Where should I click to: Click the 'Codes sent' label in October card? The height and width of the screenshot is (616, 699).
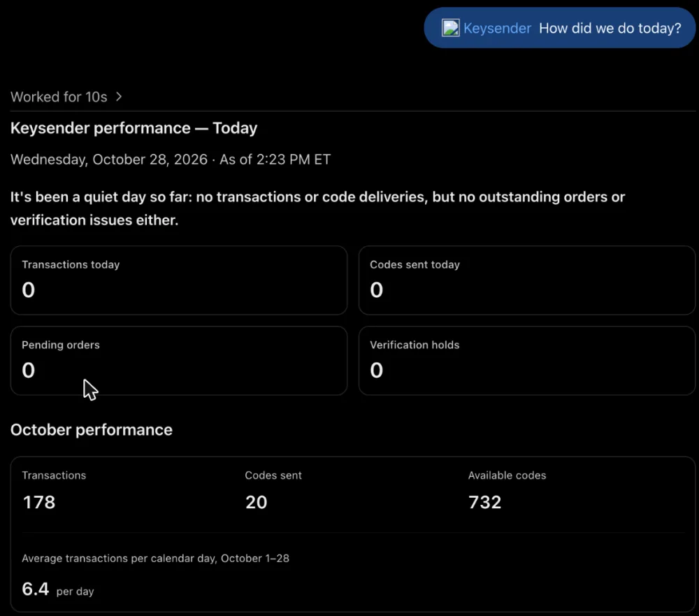(273, 475)
